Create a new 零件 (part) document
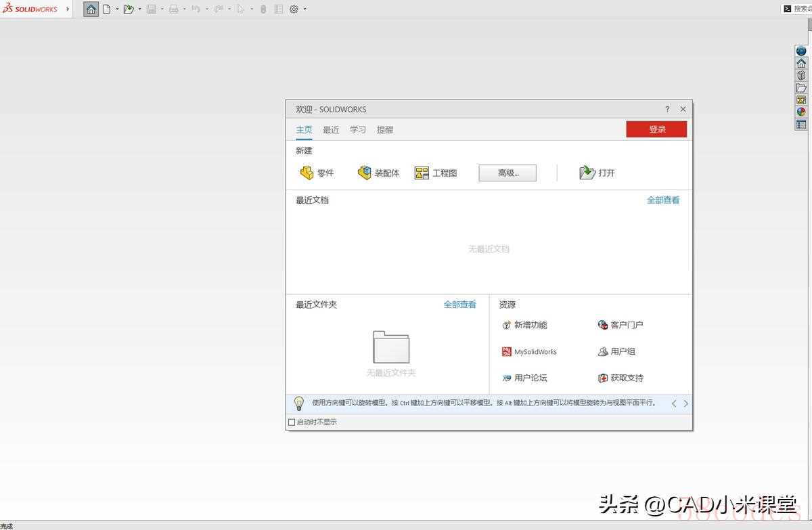The image size is (812, 530). pos(317,173)
